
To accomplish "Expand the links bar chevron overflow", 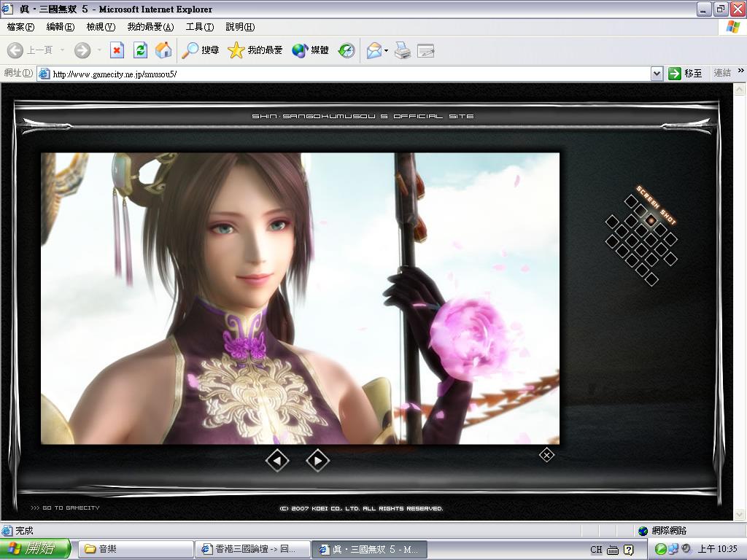I will tap(741, 71).
